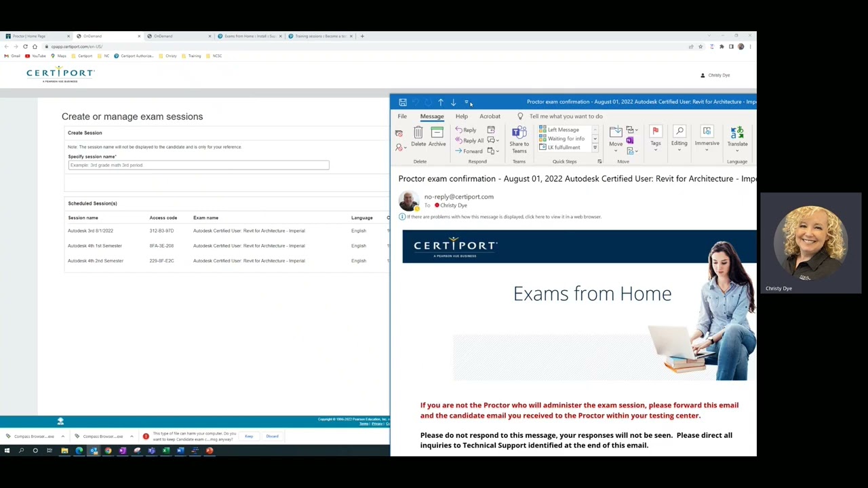Click the Chrome home icon

[35, 47]
